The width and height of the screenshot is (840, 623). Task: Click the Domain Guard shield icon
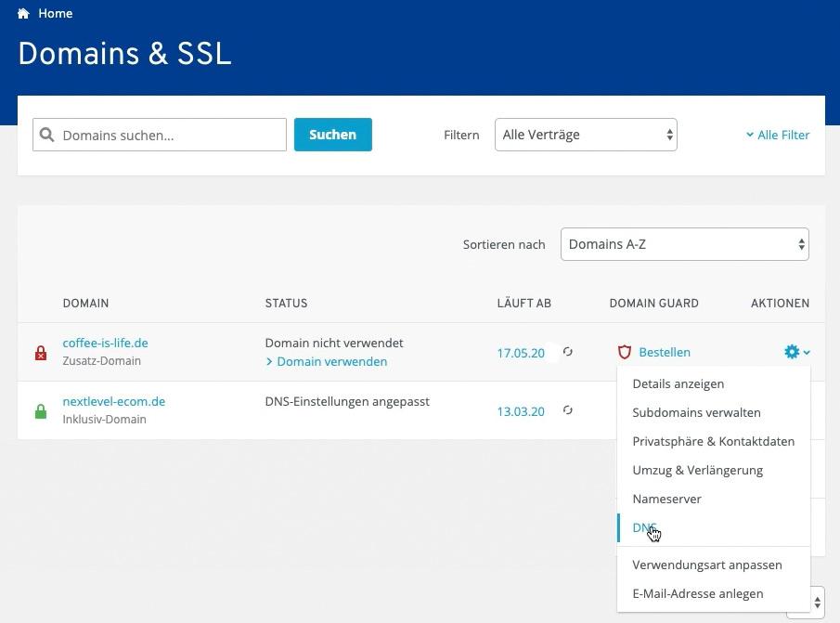pyautogui.click(x=624, y=352)
